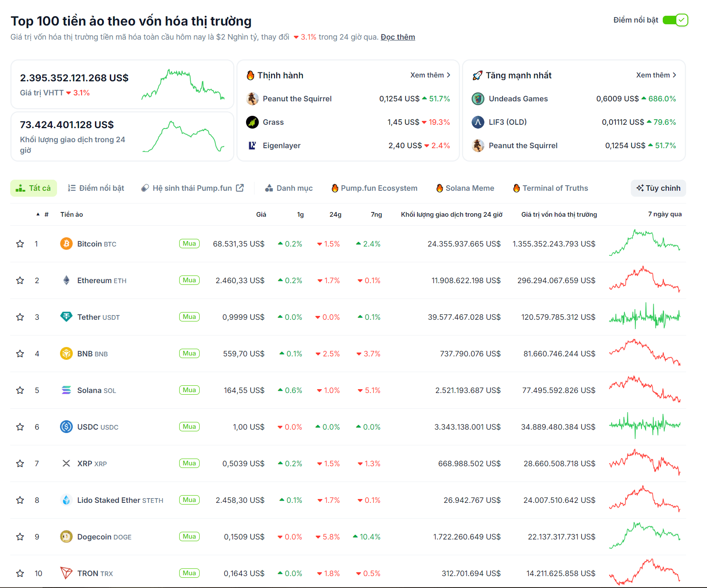Open the Tùy chỉnh customize button
This screenshot has width=707, height=588.
tap(658, 188)
